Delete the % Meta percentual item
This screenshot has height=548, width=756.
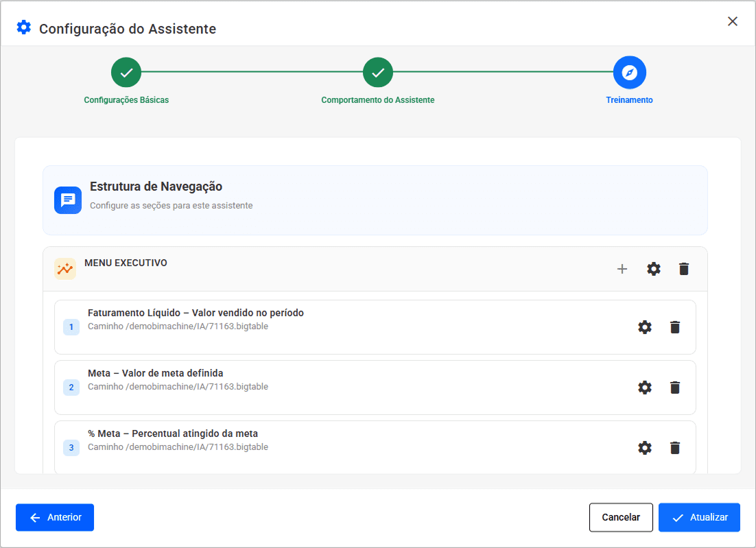pyautogui.click(x=675, y=448)
